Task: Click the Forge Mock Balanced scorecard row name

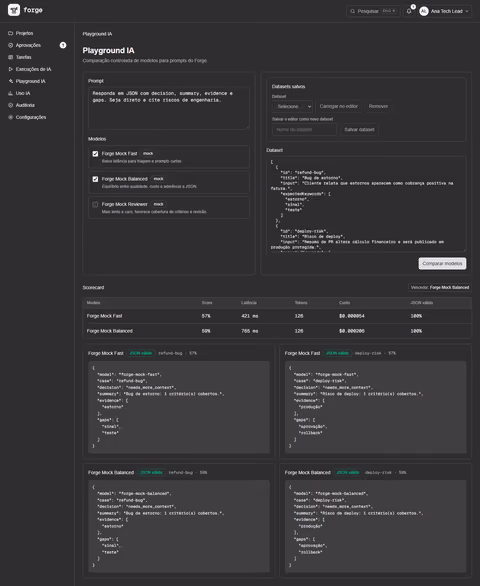Action: coord(110,331)
